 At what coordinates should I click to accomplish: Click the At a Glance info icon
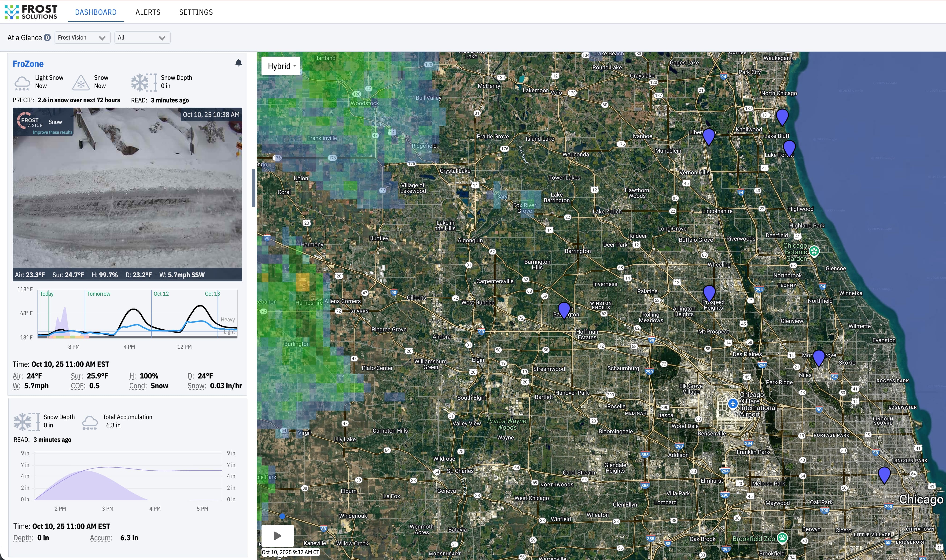(47, 37)
